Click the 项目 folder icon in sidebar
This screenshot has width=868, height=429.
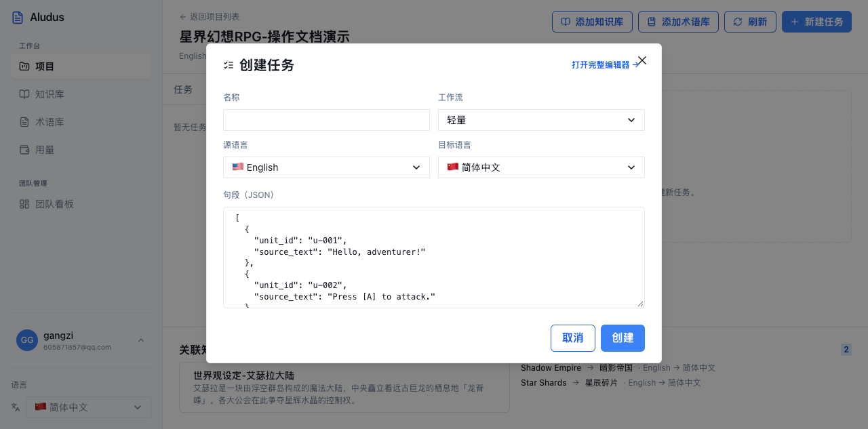[24, 66]
